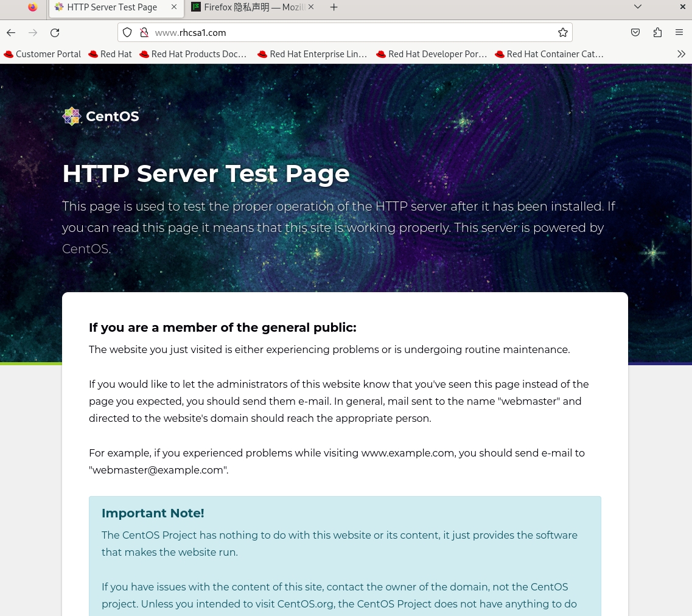Open a new tab with plus button

[x=334, y=7]
